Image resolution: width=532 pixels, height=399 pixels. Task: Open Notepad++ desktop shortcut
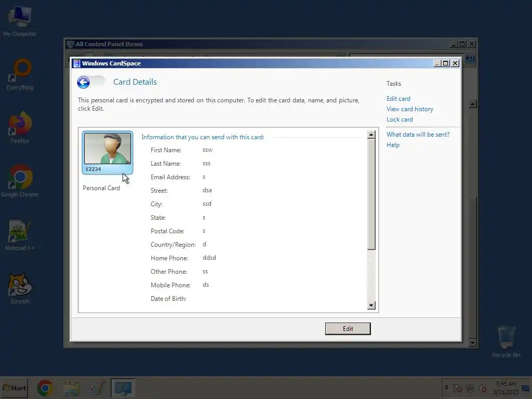(x=20, y=235)
